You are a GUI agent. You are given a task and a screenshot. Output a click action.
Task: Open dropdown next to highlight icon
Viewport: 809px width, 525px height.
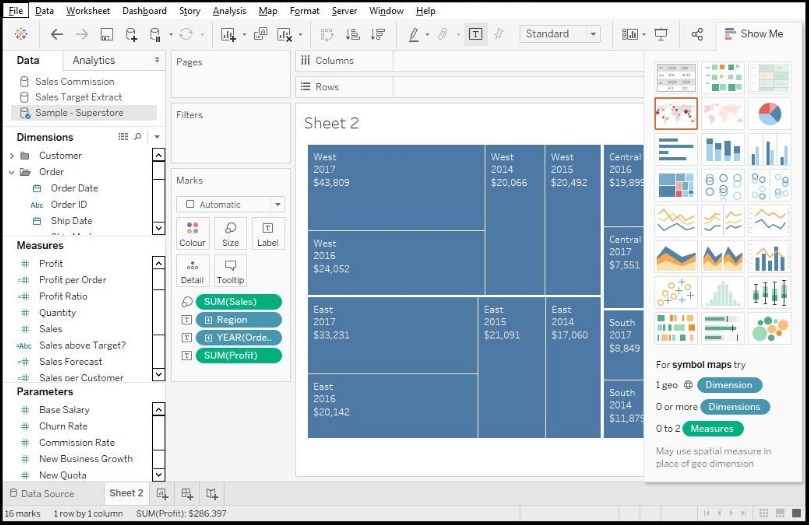pyautogui.click(x=427, y=35)
